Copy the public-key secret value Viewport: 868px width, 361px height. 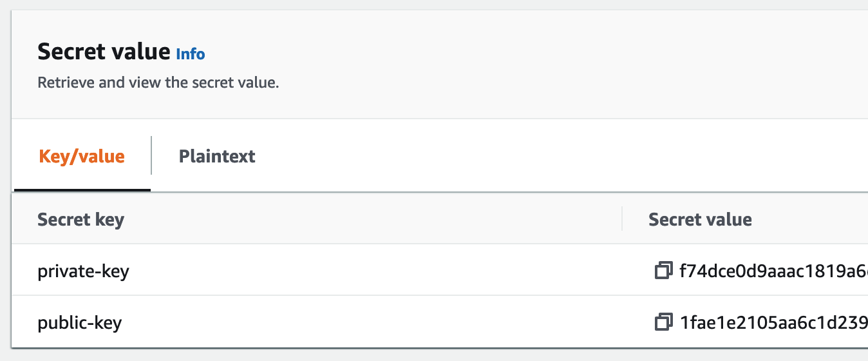[x=663, y=322]
